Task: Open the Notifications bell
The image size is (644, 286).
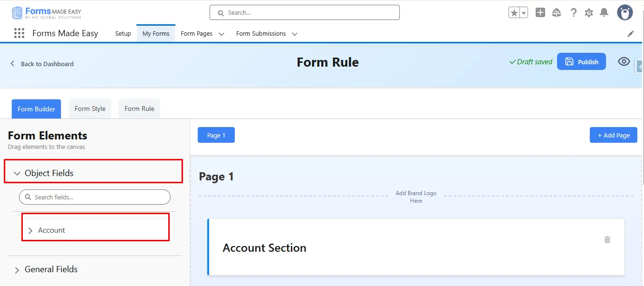Action: point(604,13)
